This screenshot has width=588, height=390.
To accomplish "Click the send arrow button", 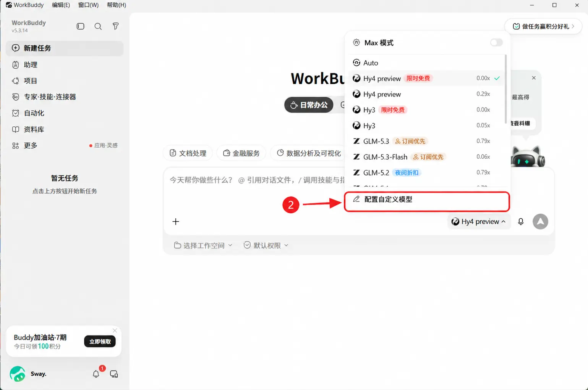I will (540, 221).
